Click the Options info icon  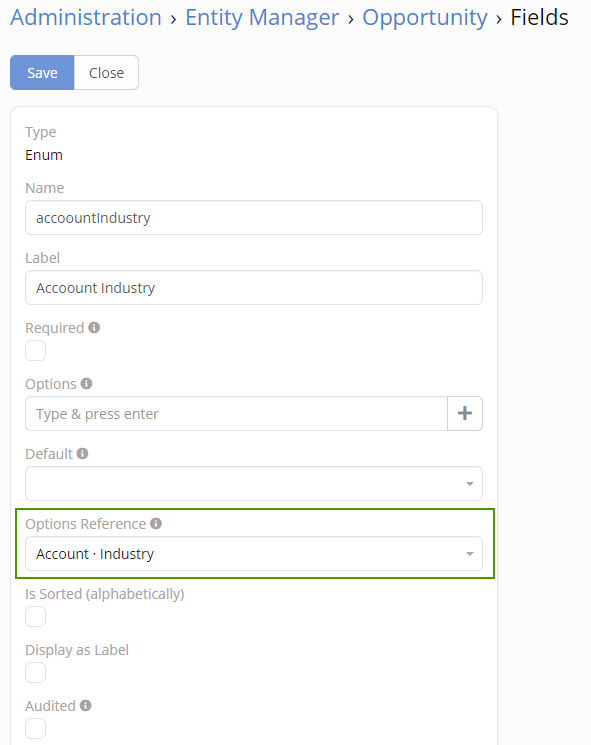[86, 383]
